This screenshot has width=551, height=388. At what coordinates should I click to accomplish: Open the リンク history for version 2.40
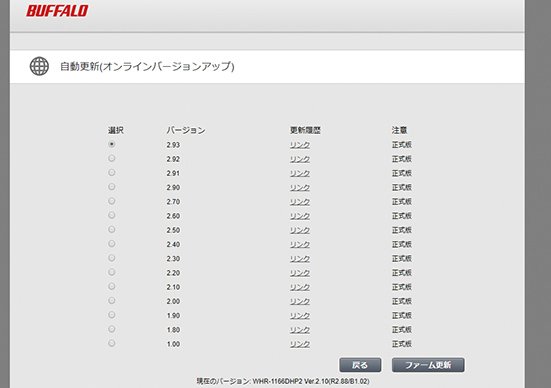click(x=300, y=244)
